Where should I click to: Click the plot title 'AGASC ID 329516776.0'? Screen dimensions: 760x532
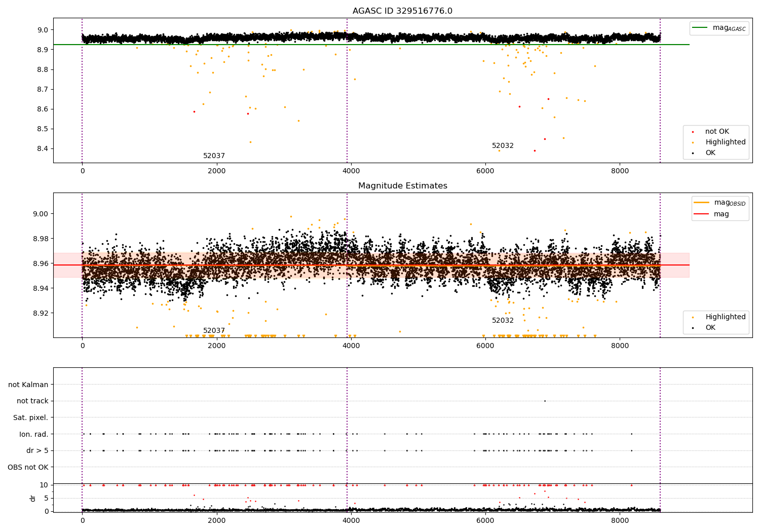point(403,11)
